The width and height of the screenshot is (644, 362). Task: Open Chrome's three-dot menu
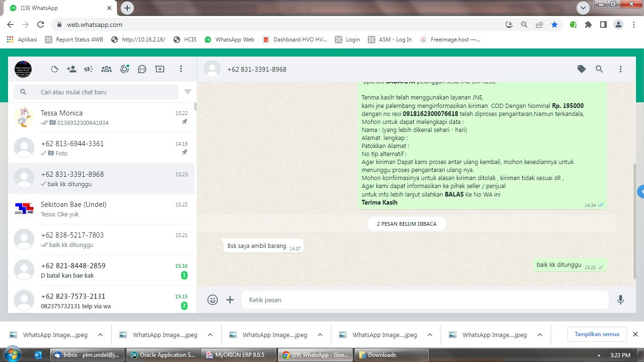click(634, 25)
